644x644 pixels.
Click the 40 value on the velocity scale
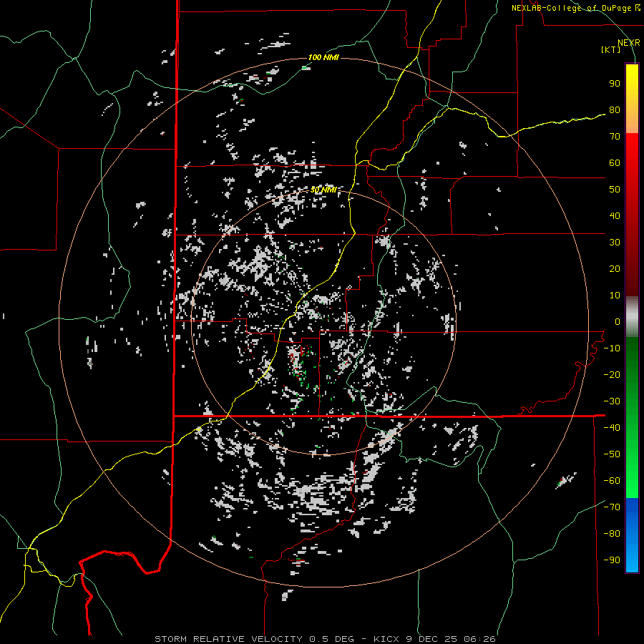click(x=615, y=215)
